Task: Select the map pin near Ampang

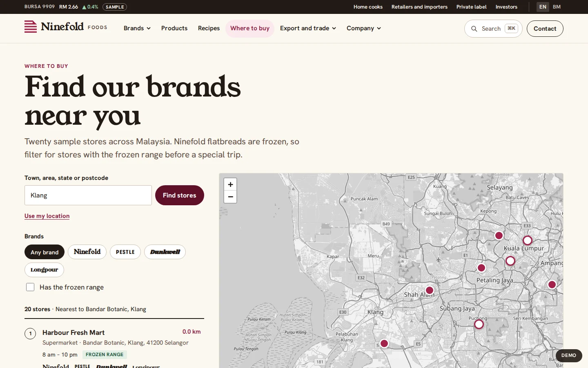Action: coord(552,285)
